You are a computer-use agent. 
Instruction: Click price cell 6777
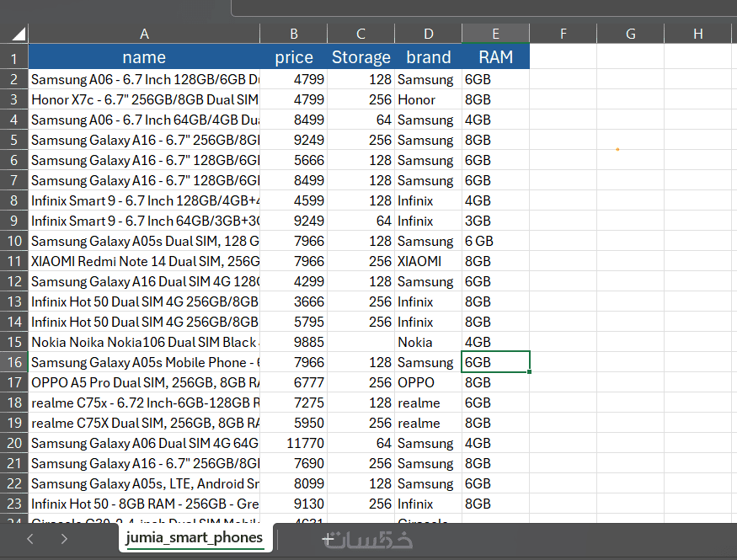click(x=294, y=382)
